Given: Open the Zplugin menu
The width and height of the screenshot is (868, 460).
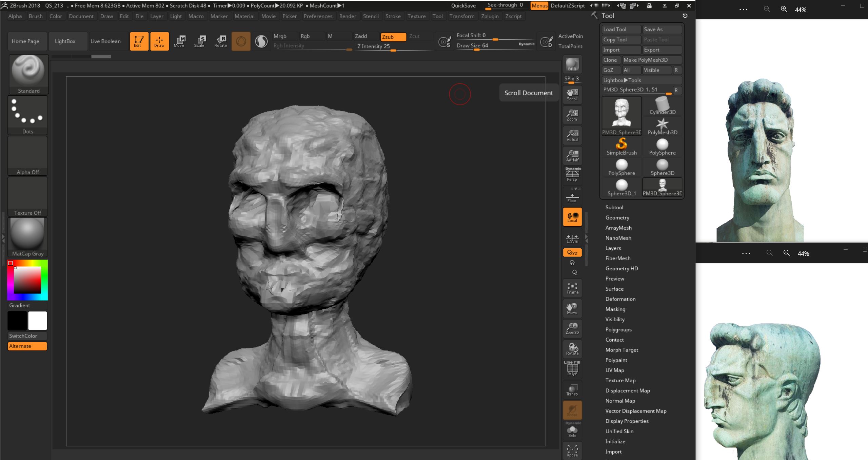Looking at the screenshot, I should coord(490,16).
